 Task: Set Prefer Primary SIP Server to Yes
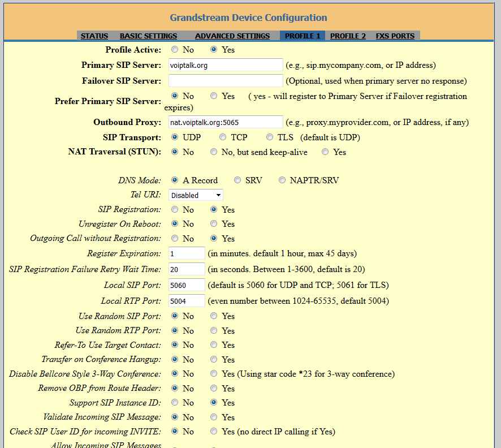214,96
